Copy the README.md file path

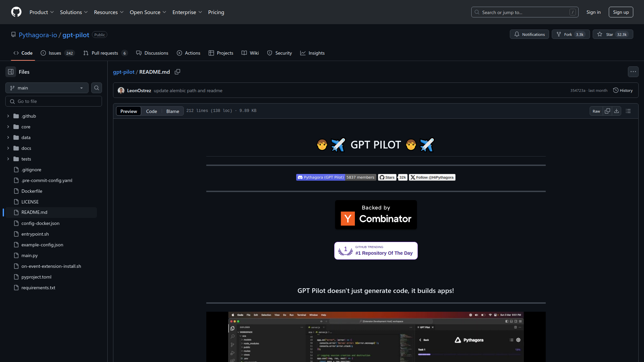click(177, 72)
